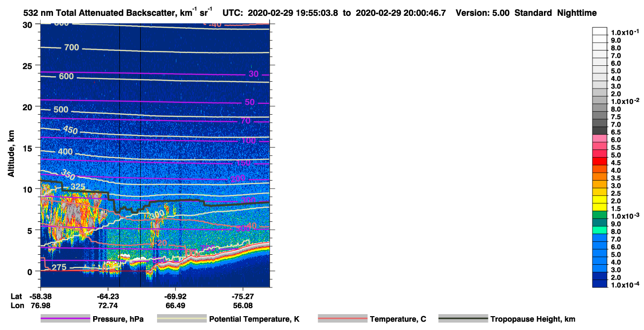Click the purple '50' pressure contour label
The image size is (644, 330).
coord(250,102)
